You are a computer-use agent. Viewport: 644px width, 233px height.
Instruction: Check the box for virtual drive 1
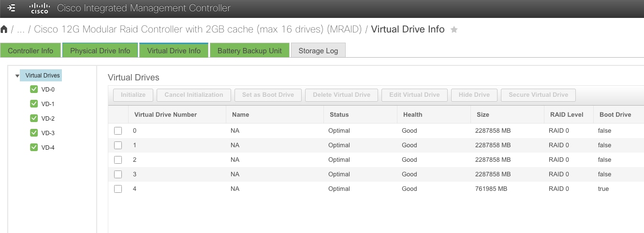(118, 145)
